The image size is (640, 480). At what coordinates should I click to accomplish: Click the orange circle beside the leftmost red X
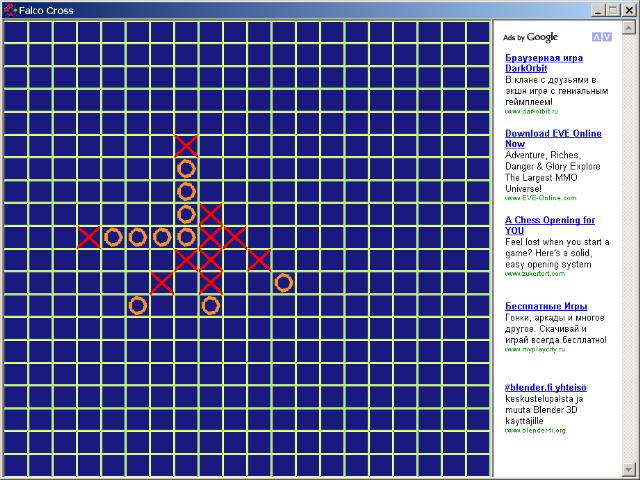(x=113, y=238)
